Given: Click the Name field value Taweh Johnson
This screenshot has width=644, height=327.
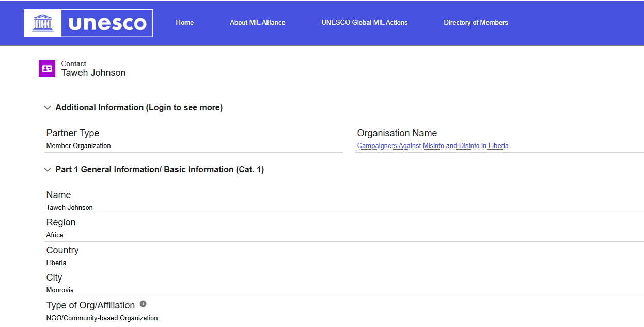Looking at the screenshot, I should click(x=70, y=208).
